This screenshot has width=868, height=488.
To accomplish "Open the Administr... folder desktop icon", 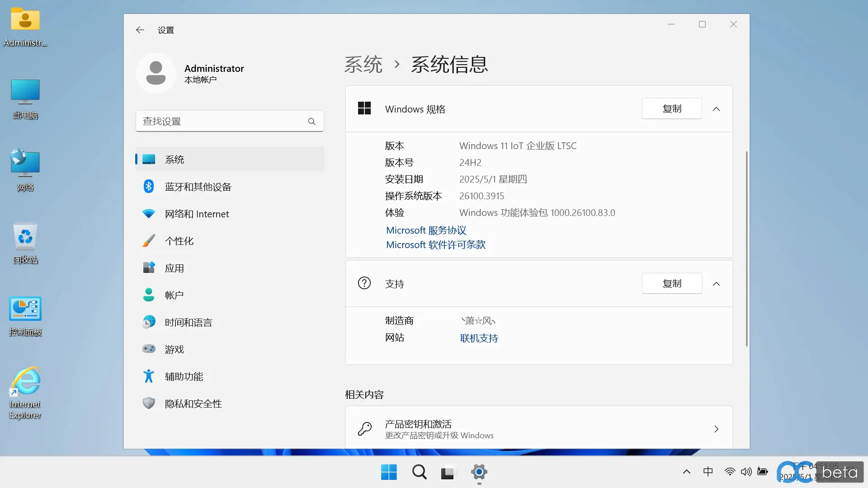I will (25, 27).
